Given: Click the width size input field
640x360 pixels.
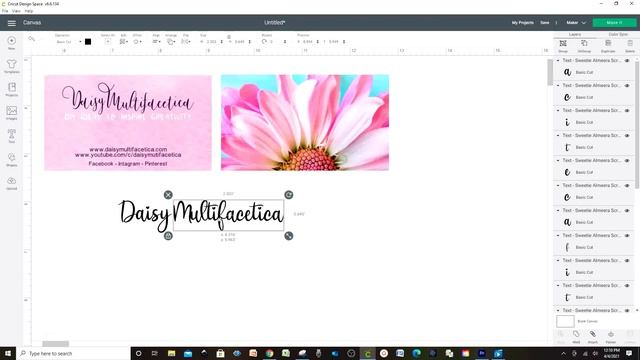Looking at the screenshot, I should (x=211, y=42).
